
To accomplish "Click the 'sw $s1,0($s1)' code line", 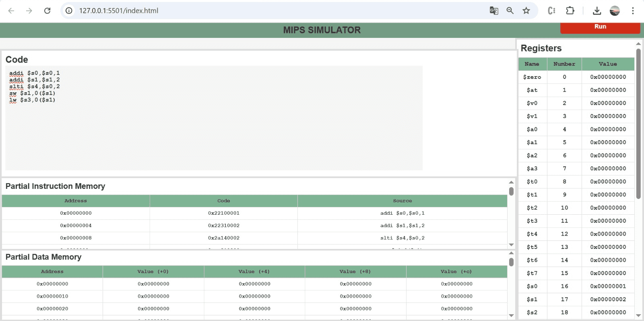I will tap(32, 93).
